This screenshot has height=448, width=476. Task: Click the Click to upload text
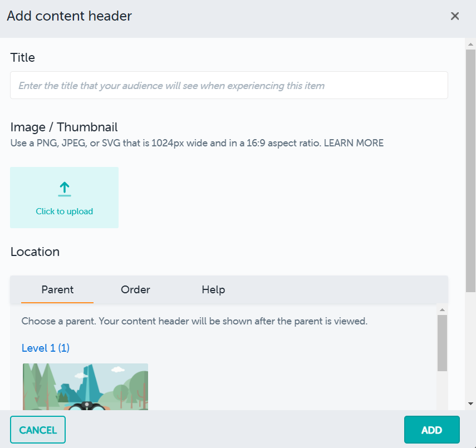[x=64, y=211]
